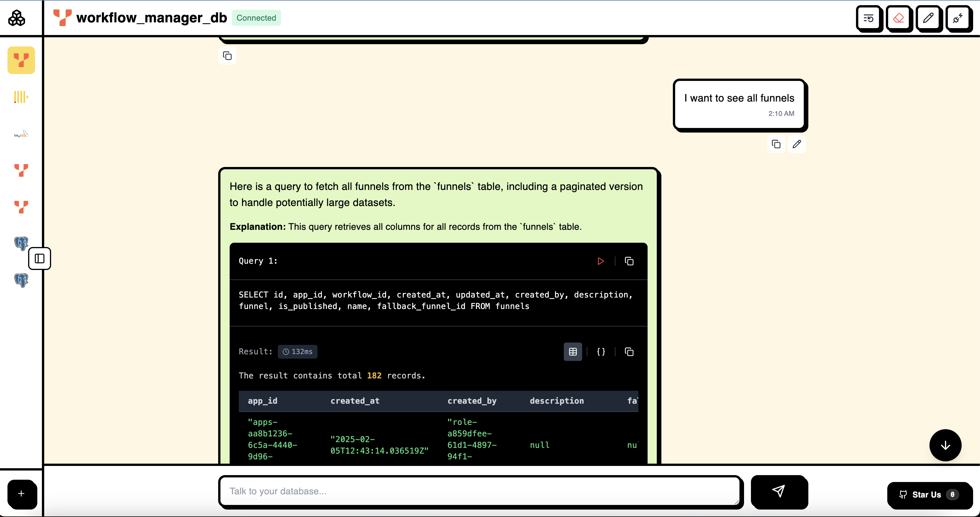Copy the query result data
Image resolution: width=980 pixels, height=517 pixels.
tap(629, 352)
